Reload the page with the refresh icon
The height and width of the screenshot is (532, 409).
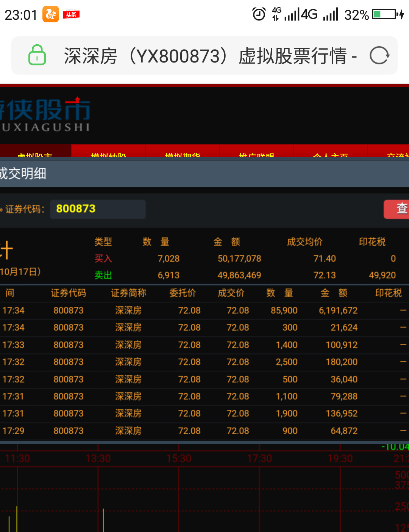point(379,56)
